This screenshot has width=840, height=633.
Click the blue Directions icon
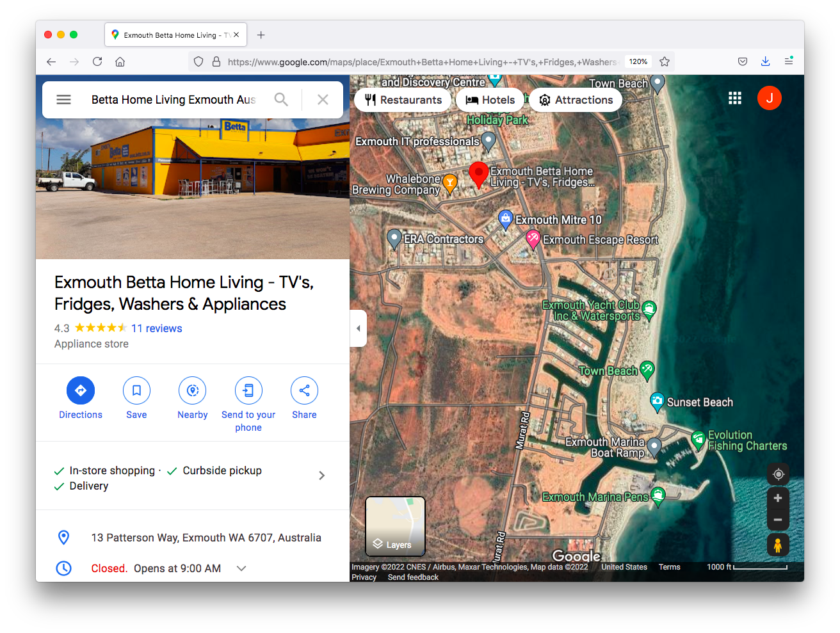(x=81, y=390)
